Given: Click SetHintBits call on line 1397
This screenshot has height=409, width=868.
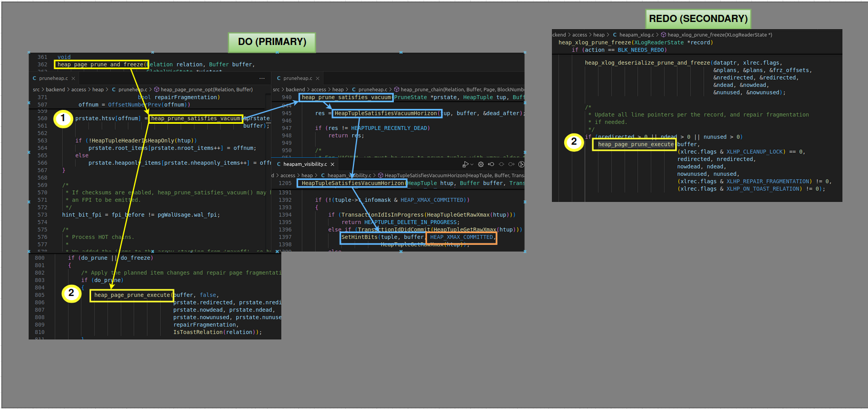Looking at the screenshot, I should [x=359, y=237].
